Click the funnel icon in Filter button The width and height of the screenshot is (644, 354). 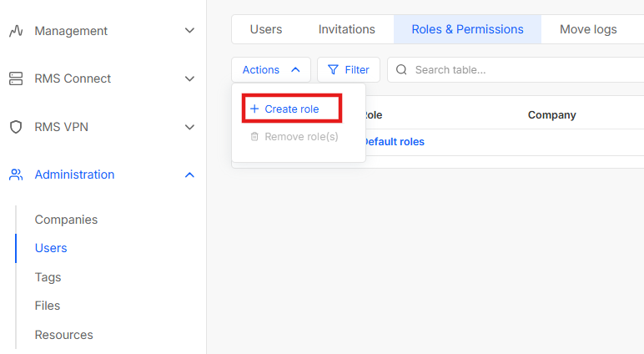click(333, 70)
